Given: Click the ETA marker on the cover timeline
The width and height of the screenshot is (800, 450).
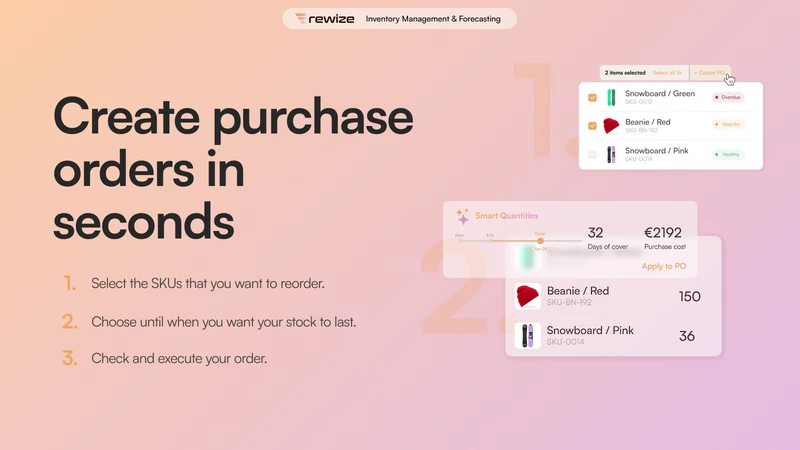Looking at the screenshot, I should pyautogui.click(x=490, y=240).
